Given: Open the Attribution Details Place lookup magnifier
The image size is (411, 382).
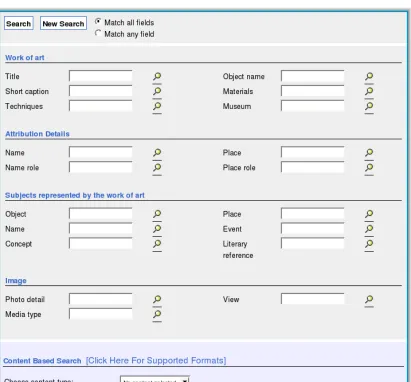Looking at the screenshot, I should click(369, 153).
